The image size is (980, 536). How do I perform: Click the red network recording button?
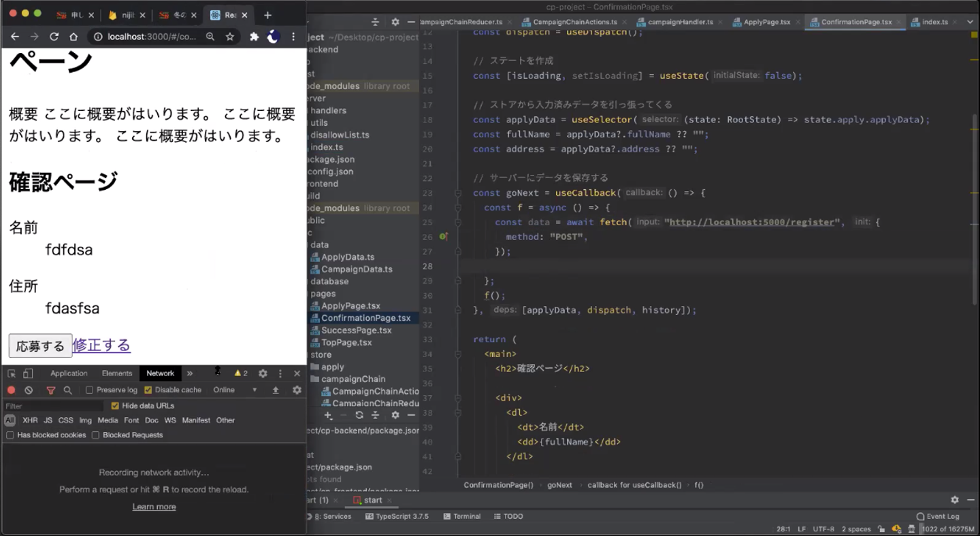(11, 390)
